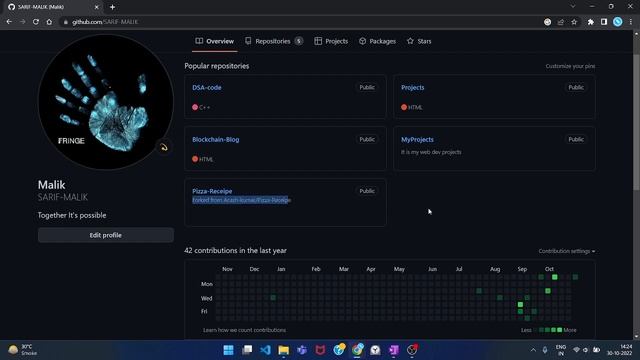Click the weather widget on the taskbar
The image size is (640, 360).
coord(23,350)
